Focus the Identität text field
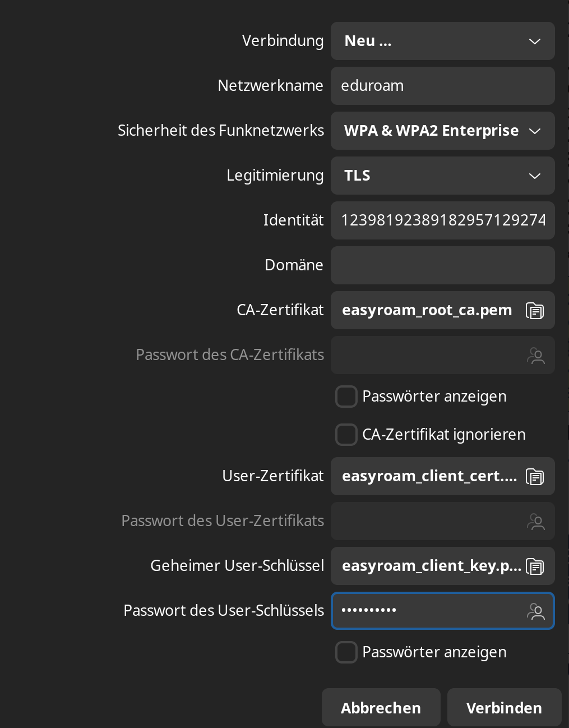Screen dimensions: 569x728 (x=442, y=220)
